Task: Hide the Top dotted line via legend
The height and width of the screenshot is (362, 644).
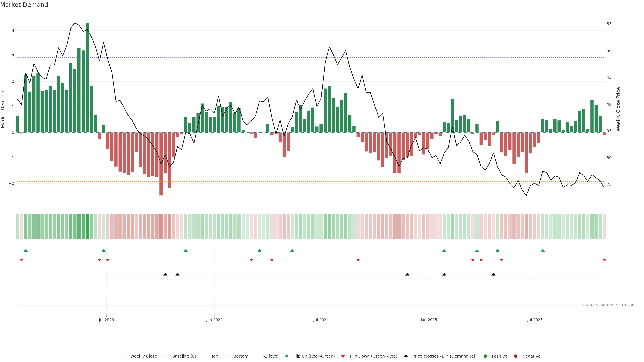Action: (214, 356)
